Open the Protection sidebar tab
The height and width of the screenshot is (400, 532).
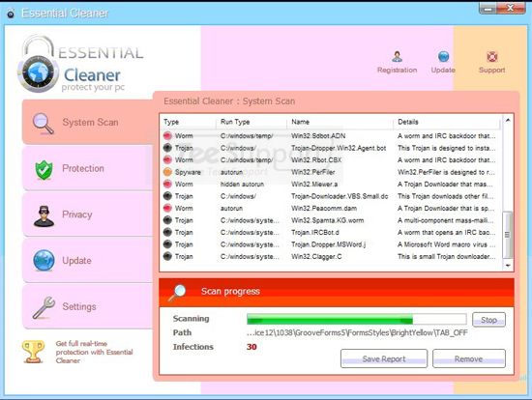tap(87, 168)
